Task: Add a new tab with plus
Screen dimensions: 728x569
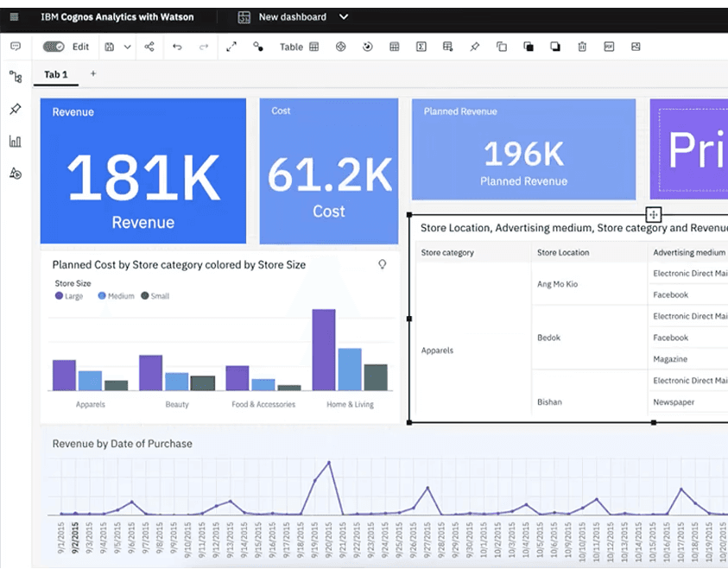Action: click(x=93, y=73)
